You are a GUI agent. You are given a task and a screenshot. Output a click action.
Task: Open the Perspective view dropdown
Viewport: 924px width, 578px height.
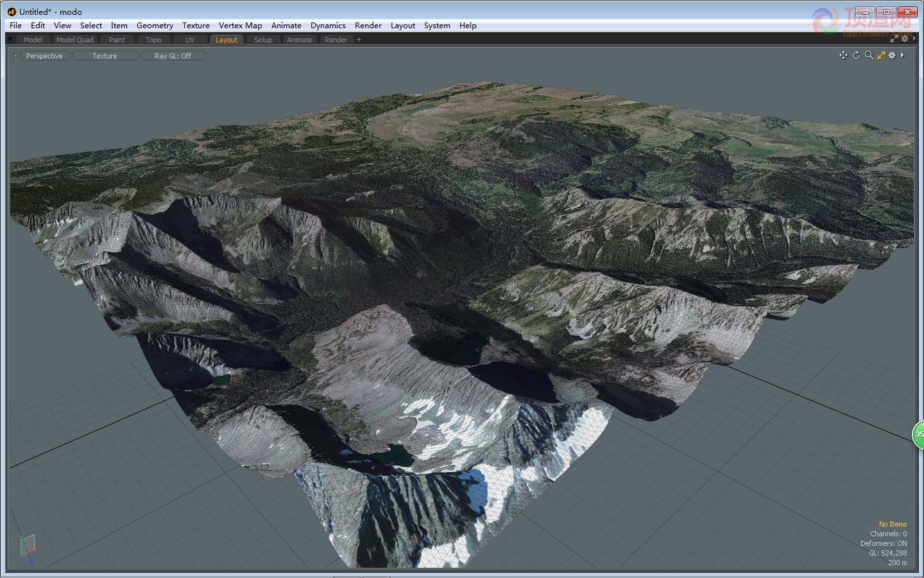click(44, 56)
